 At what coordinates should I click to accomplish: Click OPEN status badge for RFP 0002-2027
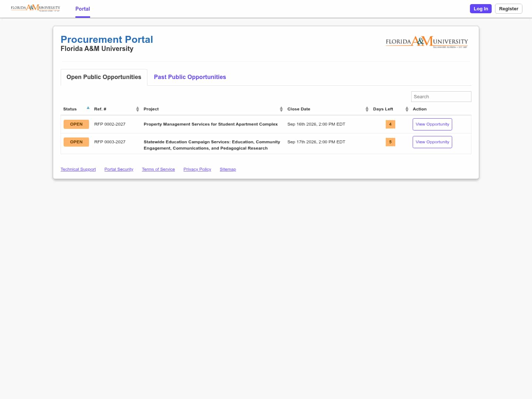tap(76, 125)
